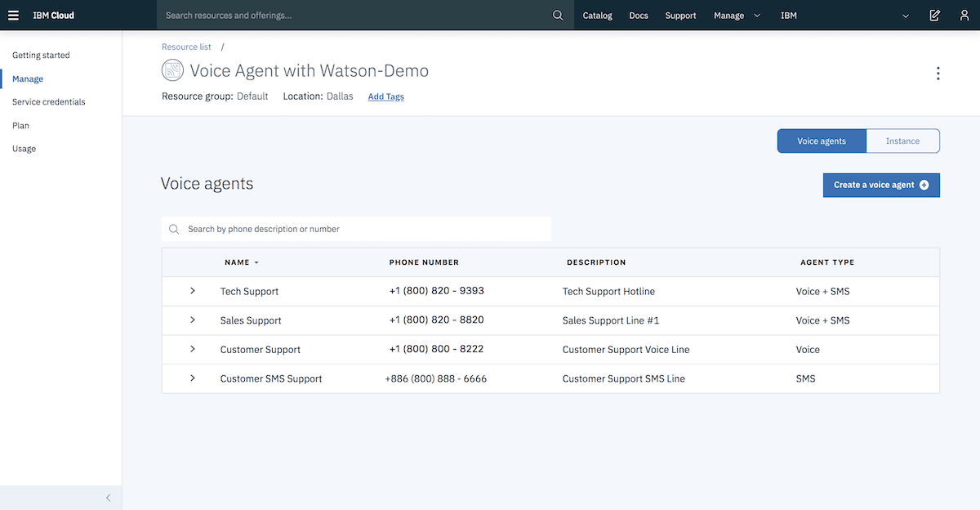Click Voice agent type in Customer Support row
This screenshot has height=510, width=980.
(x=808, y=350)
